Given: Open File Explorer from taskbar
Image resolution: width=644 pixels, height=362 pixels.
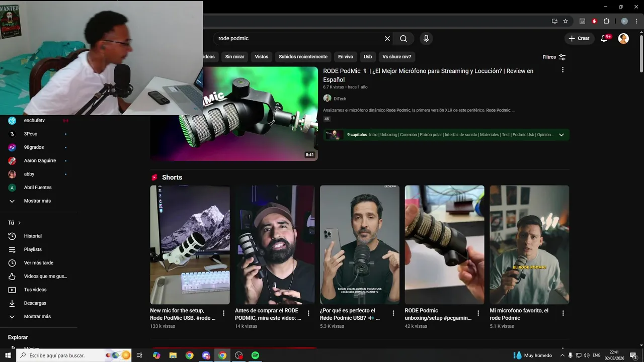Looking at the screenshot, I should [173, 355].
